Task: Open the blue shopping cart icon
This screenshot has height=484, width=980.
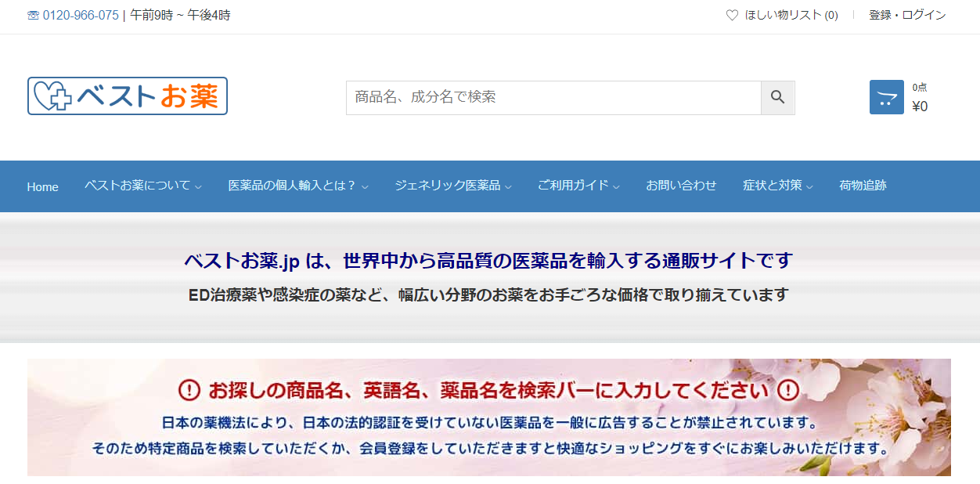Action: click(886, 98)
